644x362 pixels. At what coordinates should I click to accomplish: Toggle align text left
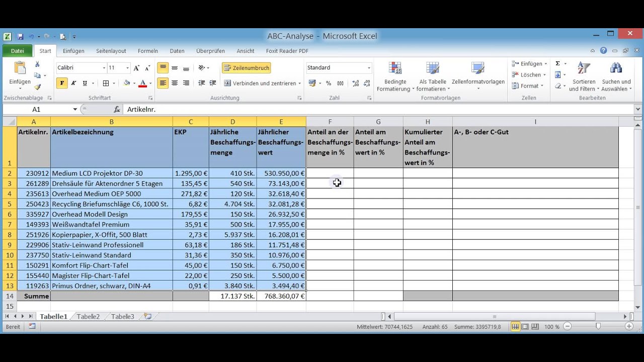coord(163,83)
